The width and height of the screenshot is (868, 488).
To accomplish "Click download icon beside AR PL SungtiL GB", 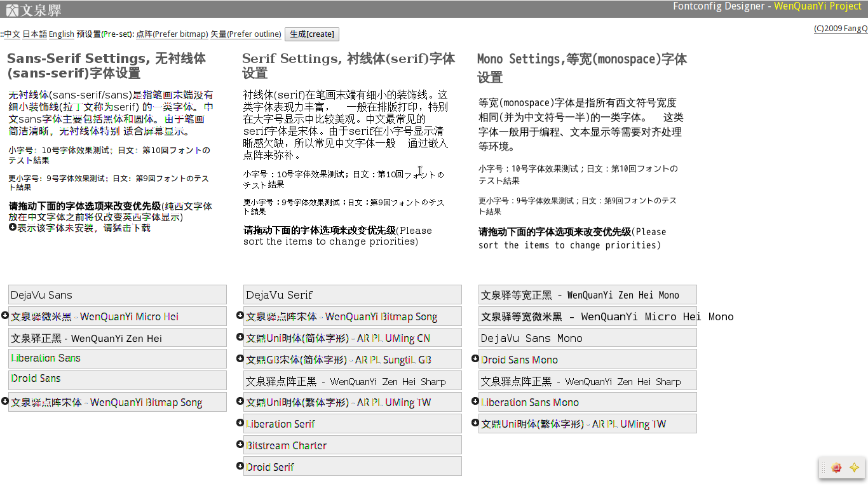I will pyautogui.click(x=240, y=358).
